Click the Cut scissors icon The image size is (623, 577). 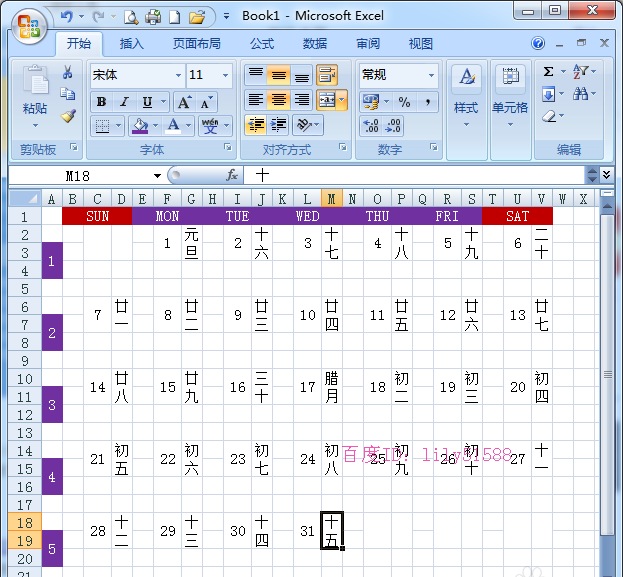[68, 72]
